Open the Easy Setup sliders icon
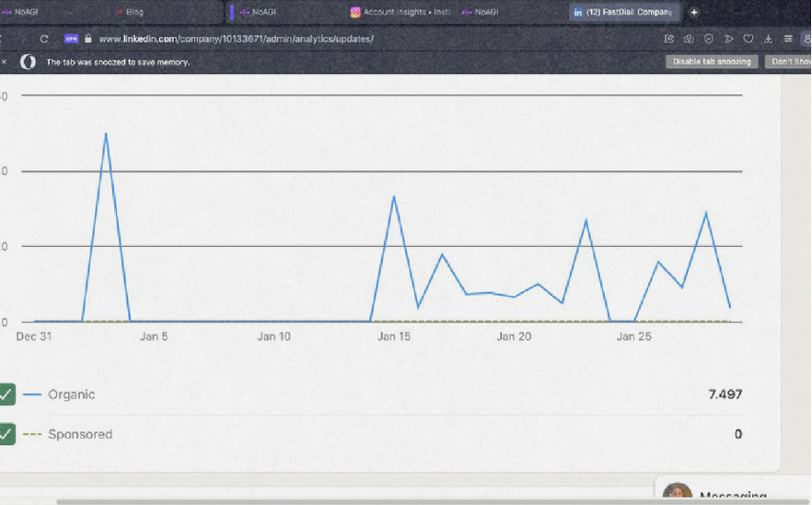This screenshot has width=812, height=505. pyautogui.click(x=788, y=39)
